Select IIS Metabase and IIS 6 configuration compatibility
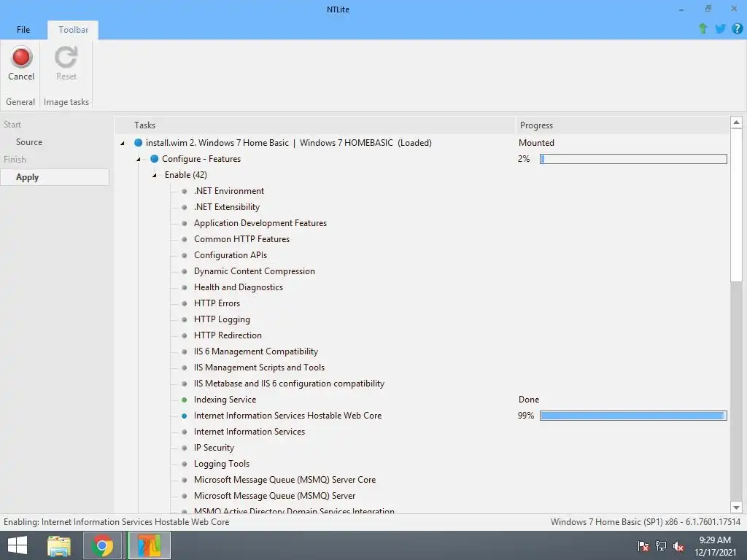 [x=289, y=384]
